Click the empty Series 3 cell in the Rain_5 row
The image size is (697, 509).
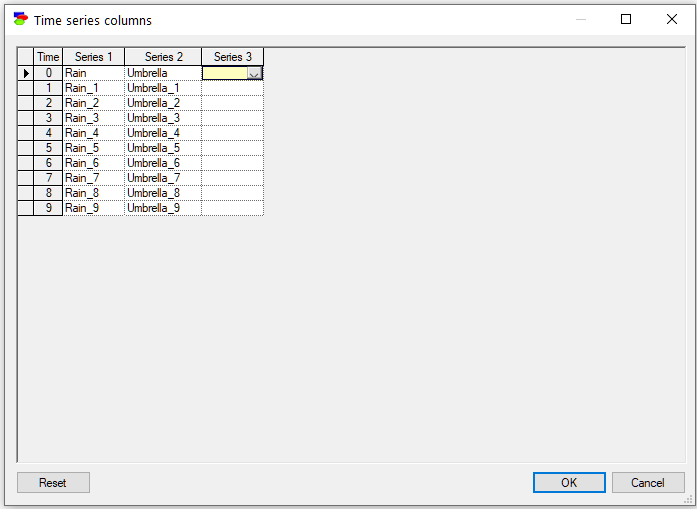232,148
